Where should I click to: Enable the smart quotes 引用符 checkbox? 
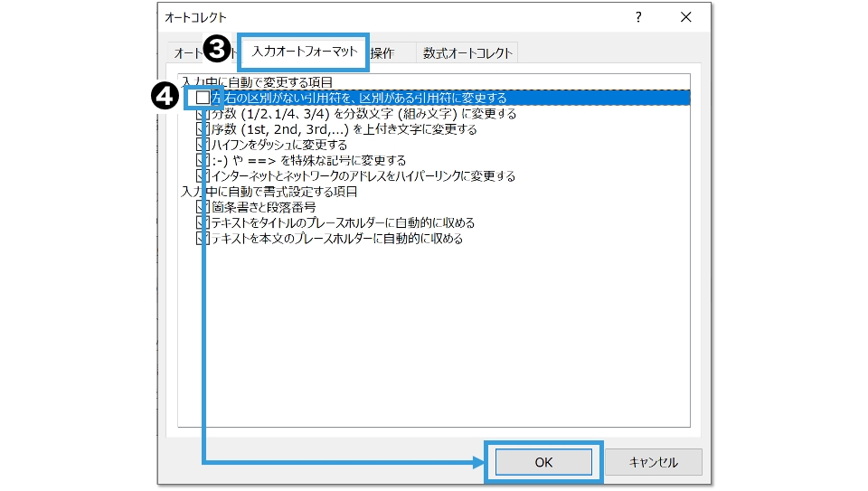pyautogui.click(x=203, y=98)
